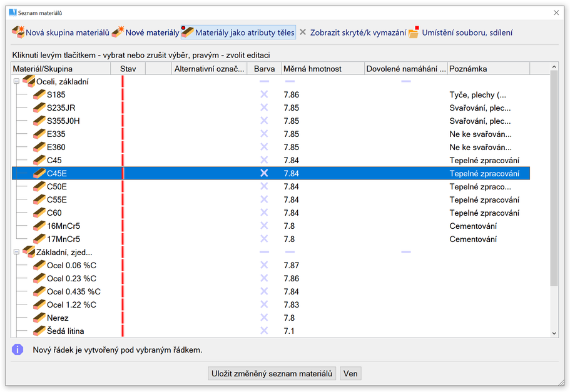The image size is (570, 392).
Task: Sort by the Měrná hmotnost column header
Action: [x=322, y=69]
